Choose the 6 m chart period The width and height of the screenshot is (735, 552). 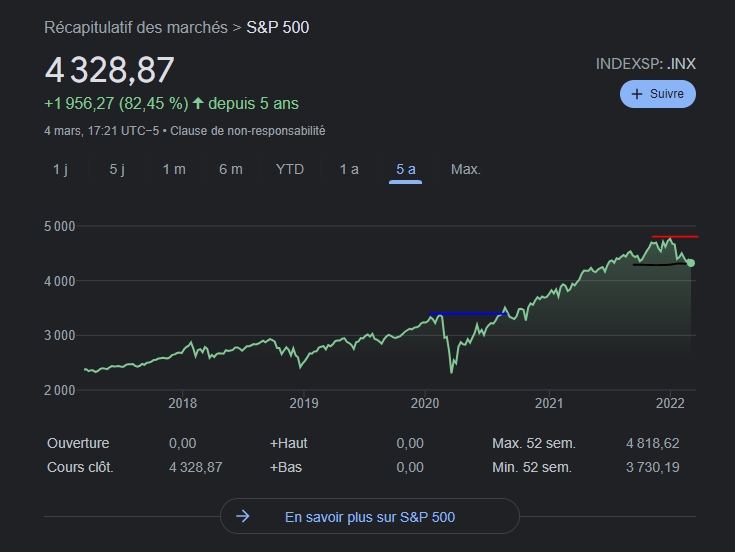[x=231, y=169]
